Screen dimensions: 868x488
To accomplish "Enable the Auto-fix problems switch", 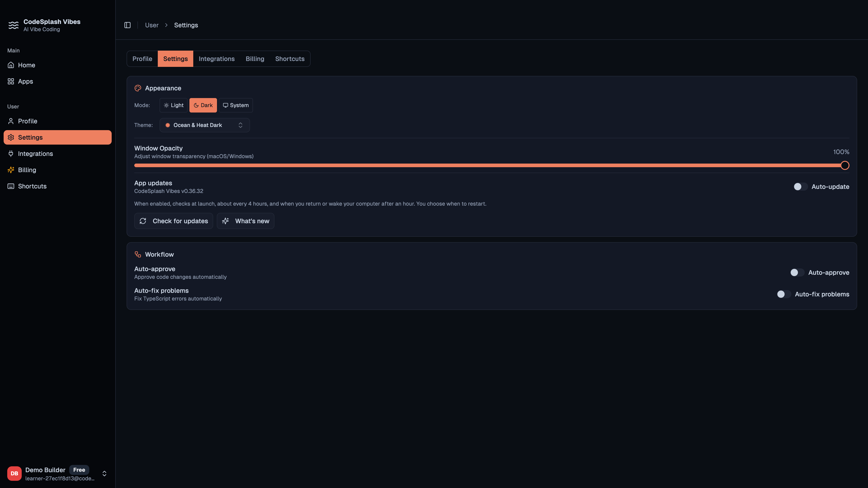I will pyautogui.click(x=784, y=294).
